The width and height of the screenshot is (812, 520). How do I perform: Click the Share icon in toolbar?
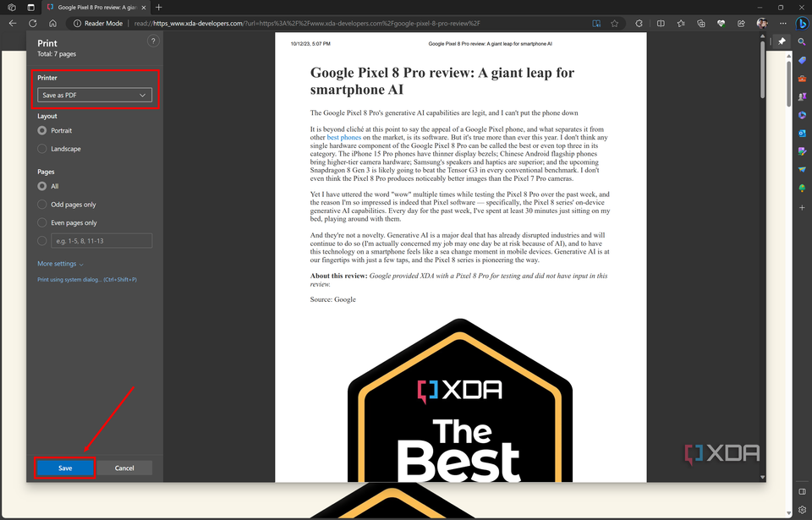(741, 24)
